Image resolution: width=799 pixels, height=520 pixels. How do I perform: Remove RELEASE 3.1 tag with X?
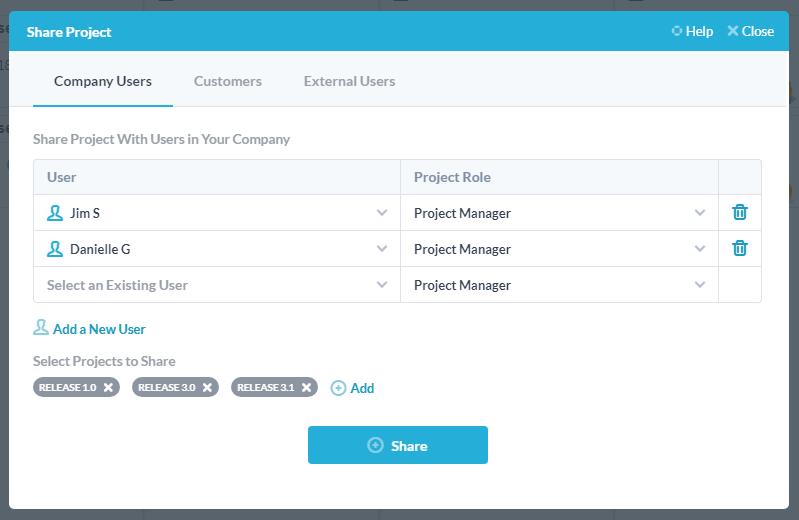[306, 387]
